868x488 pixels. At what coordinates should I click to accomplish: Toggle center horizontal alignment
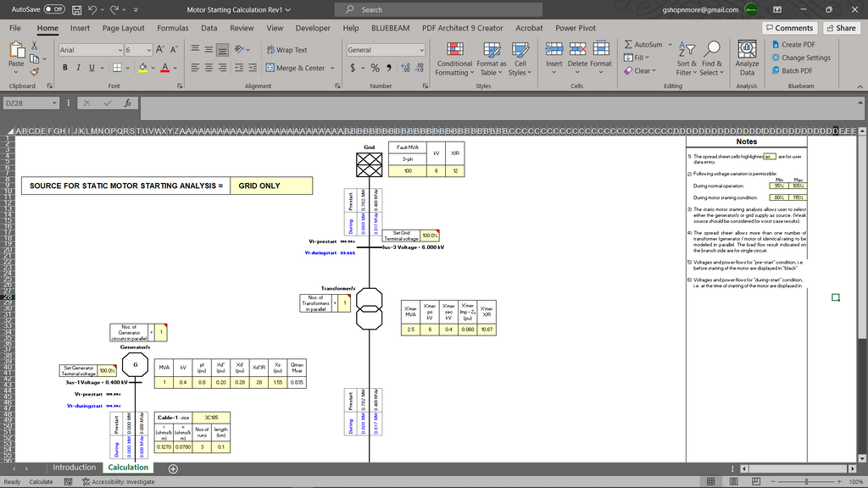tap(209, 68)
